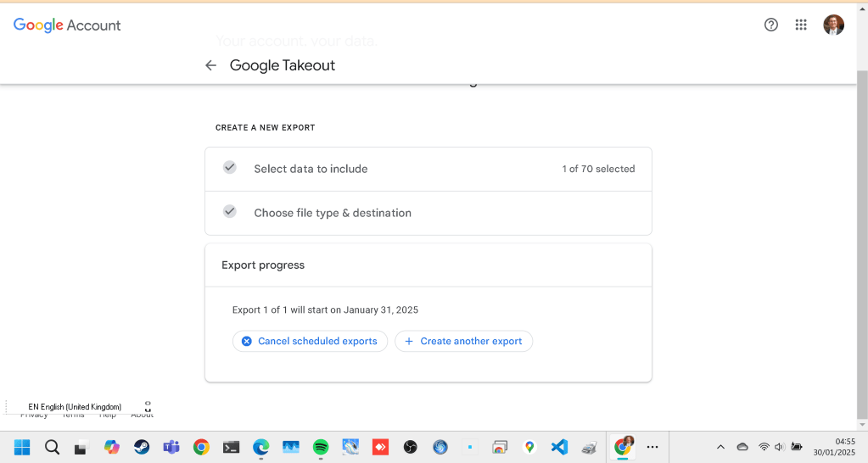Click the Export progress heading

(263, 265)
